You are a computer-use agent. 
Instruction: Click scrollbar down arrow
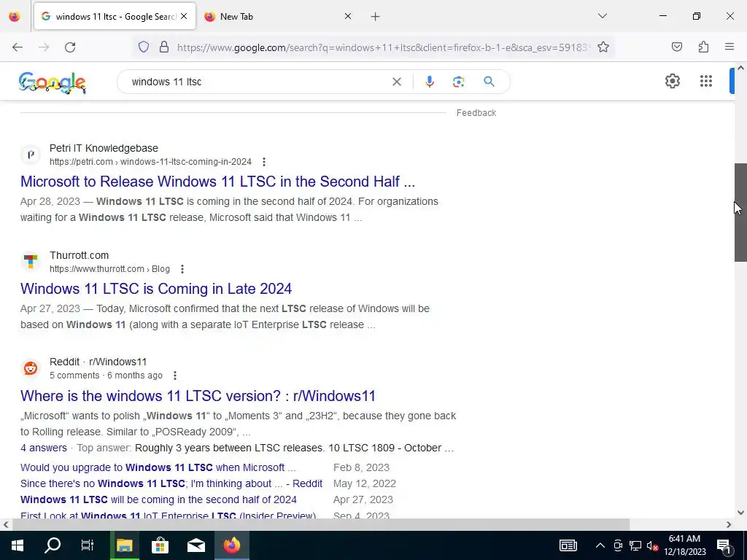740,513
